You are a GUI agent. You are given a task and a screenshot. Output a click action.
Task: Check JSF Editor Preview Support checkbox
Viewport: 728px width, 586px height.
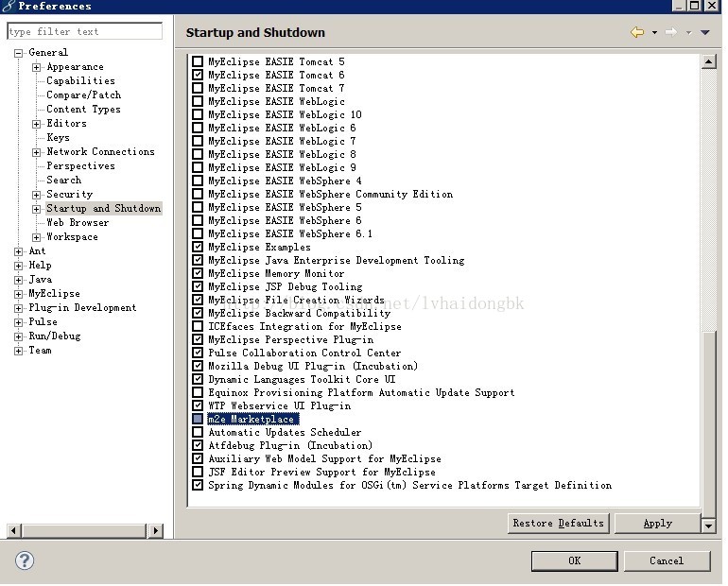tap(198, 472)
